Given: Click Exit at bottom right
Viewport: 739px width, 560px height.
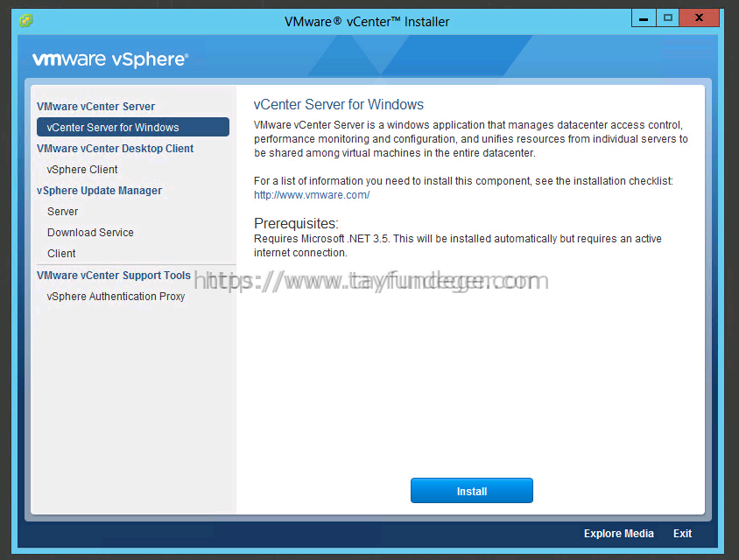Looking at the screenshot, I should (x=682, y=534).
